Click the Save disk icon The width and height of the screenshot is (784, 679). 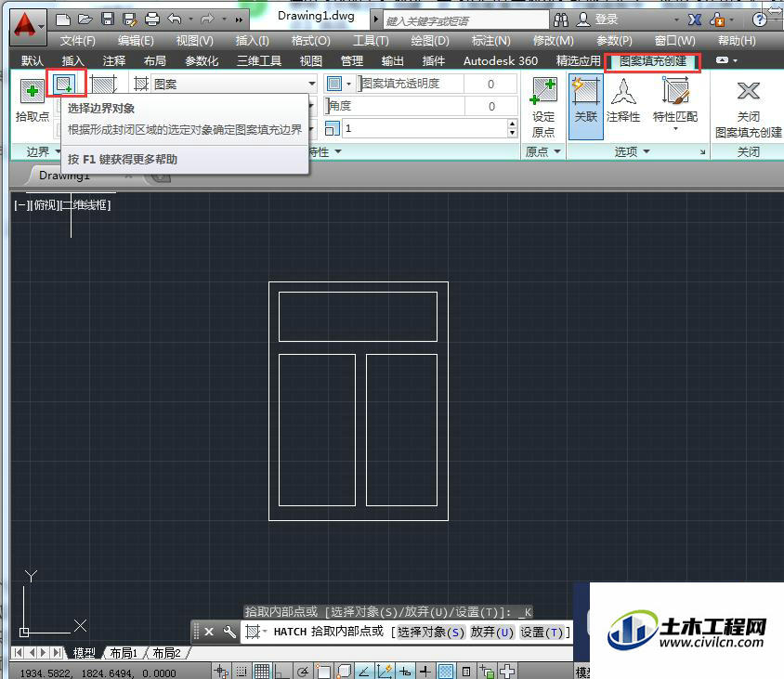(108, 20)
